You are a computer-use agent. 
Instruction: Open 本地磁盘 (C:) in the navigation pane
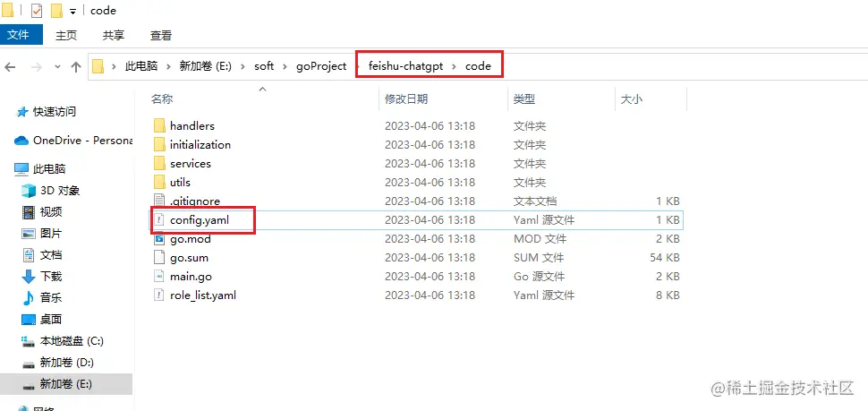pos(72,341)
